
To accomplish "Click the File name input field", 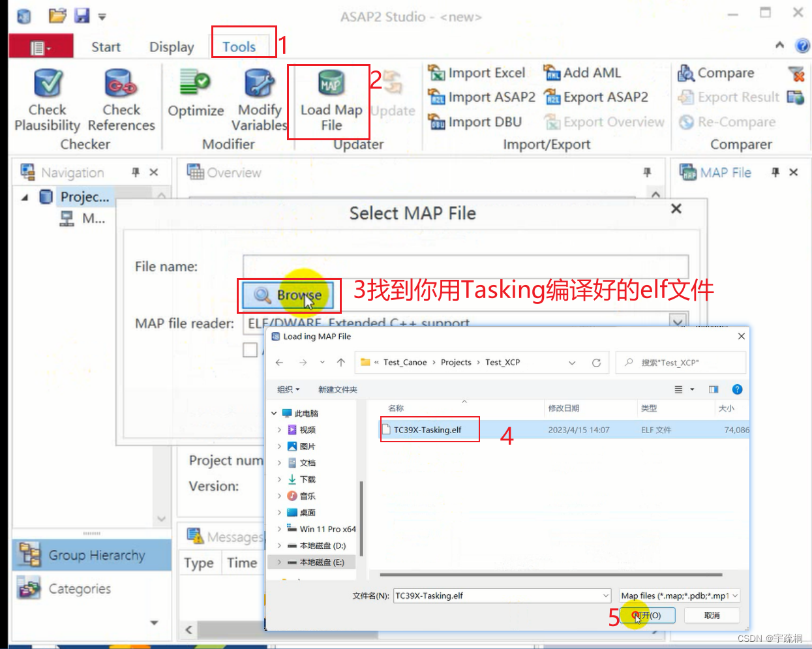I will point(466,266).
